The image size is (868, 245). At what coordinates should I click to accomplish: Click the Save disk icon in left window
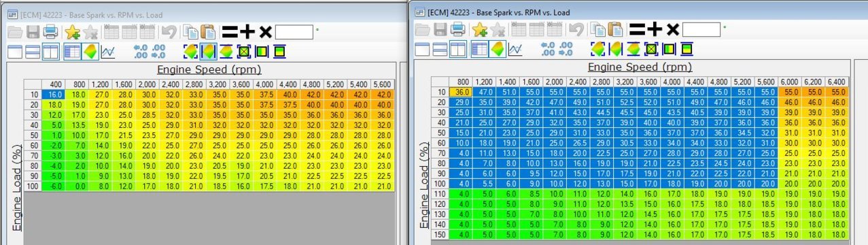(x=33, y=31)
